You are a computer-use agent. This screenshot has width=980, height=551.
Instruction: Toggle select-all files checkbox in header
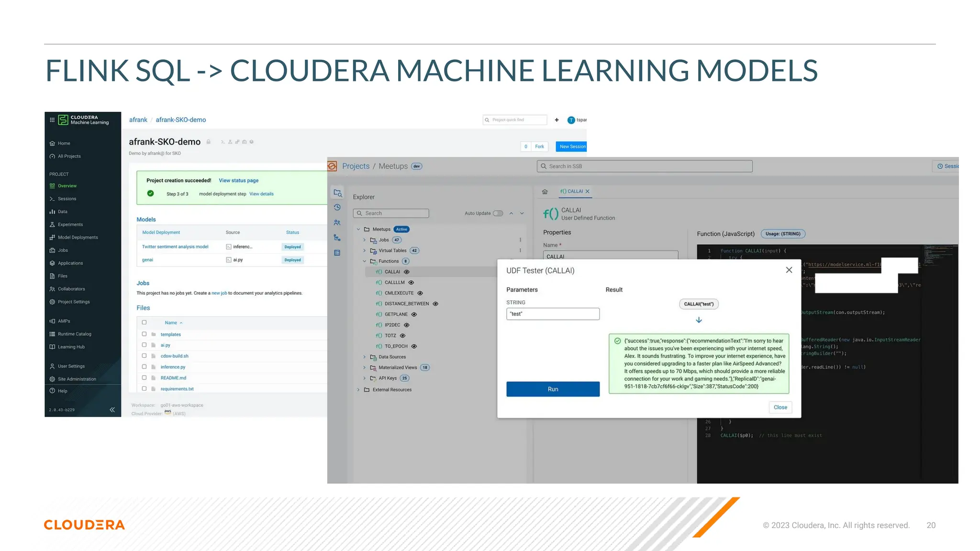coord(144,322)
